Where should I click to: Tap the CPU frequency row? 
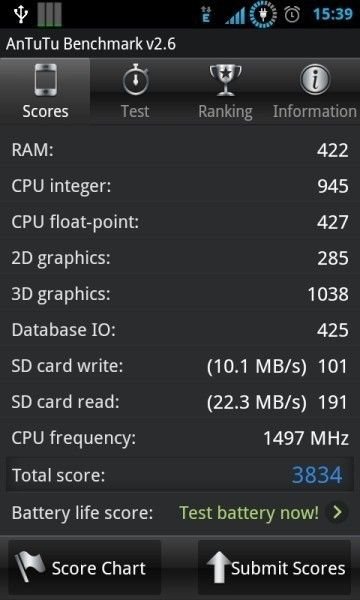(180, 438)
